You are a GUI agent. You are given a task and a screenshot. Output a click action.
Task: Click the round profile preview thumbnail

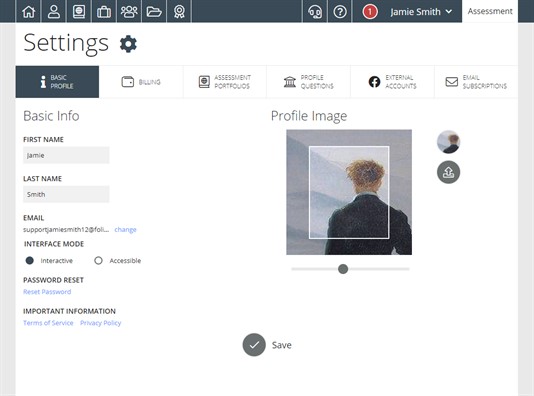click(x=449, y=142)
